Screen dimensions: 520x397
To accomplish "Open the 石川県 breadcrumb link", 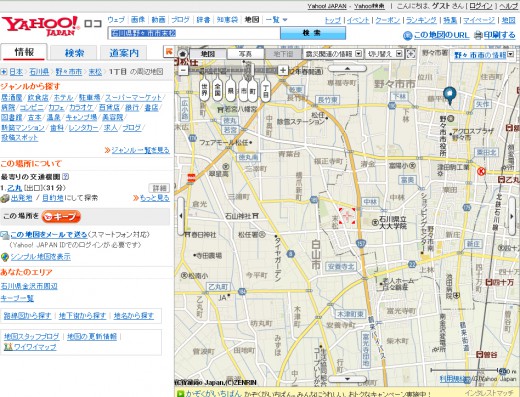I will pos(39,72).
